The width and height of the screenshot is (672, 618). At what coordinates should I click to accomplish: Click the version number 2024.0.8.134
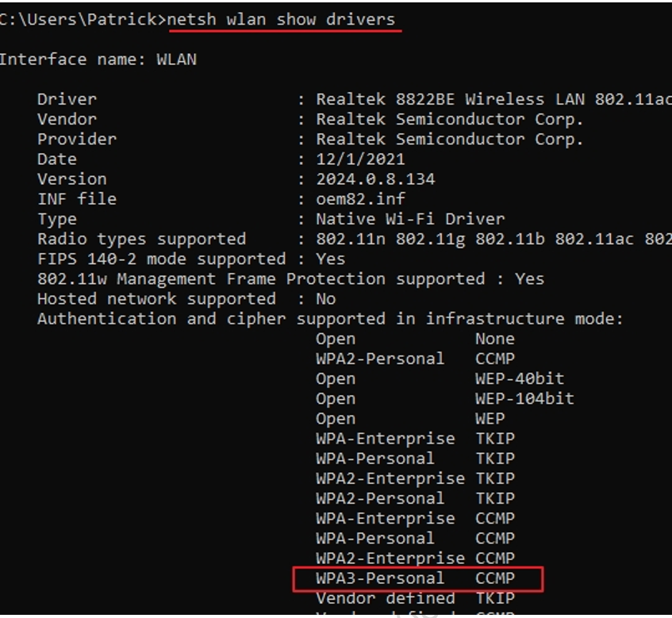coord(375,179)
